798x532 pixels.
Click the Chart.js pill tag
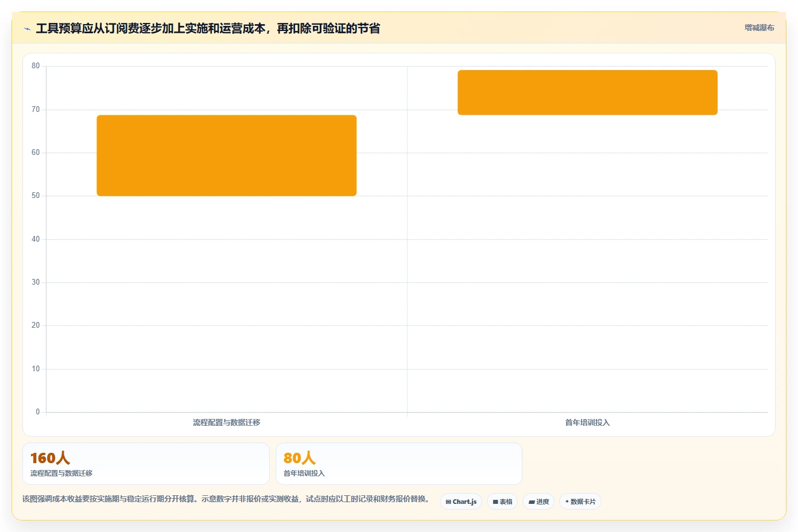click(461, 502)
